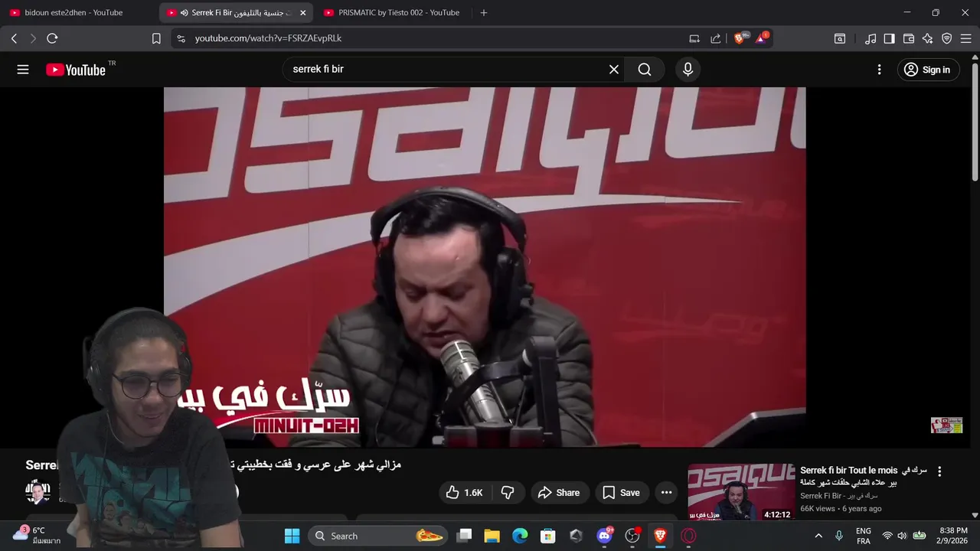Screen dimensions: 980x551
Task: Toggle the browser sidebar panel
Action: click(x=889, y=38)
